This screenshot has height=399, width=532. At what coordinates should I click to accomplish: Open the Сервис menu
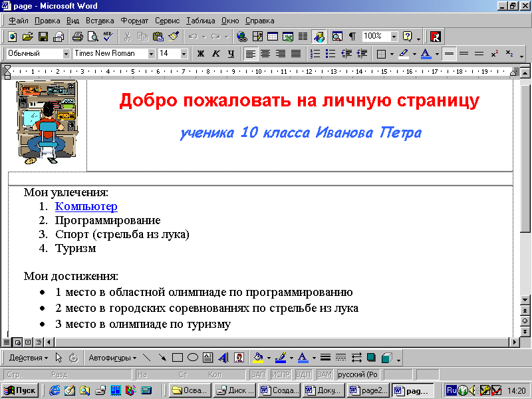click(168, 21)
